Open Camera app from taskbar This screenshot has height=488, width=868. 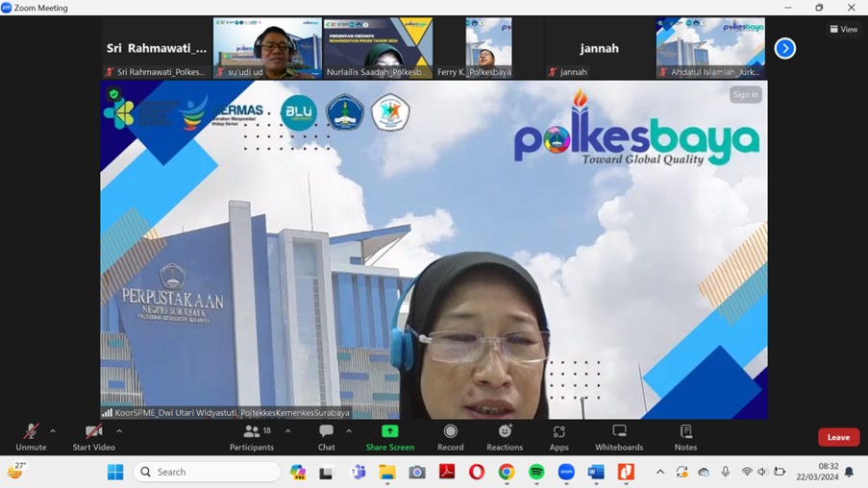(x=417, y=472)
